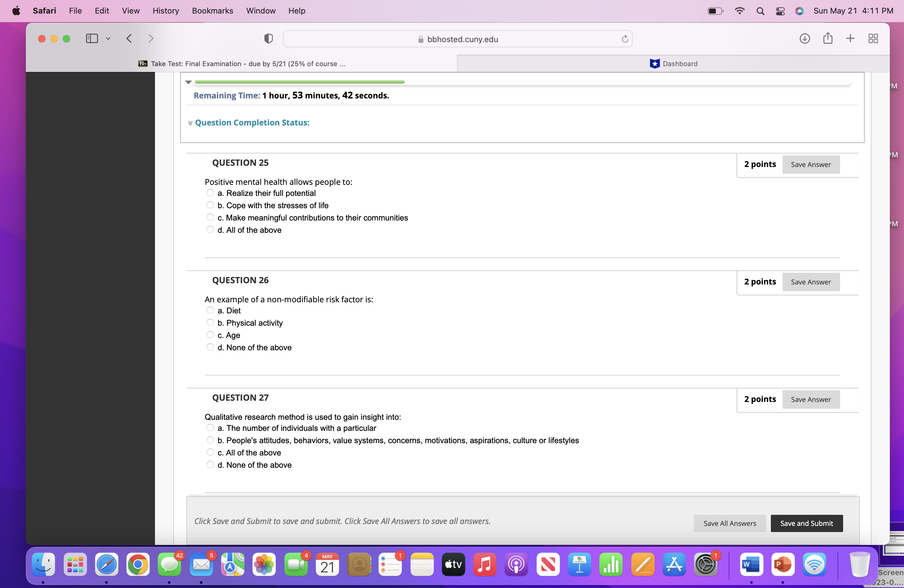Open Messages from the Dock
The width and height of the screenshot is (904, 588).
[x=169, y=565]
